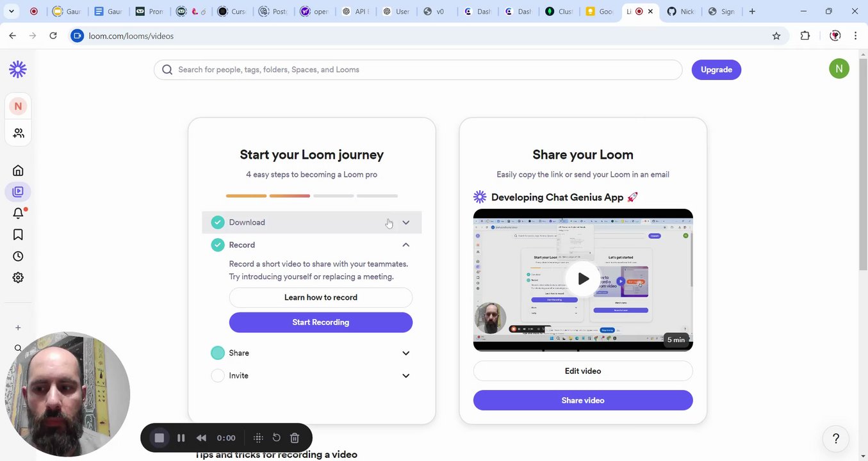Expand the Invite step chevron
This screenshot has height=461, width=868.
pos(405,375)
